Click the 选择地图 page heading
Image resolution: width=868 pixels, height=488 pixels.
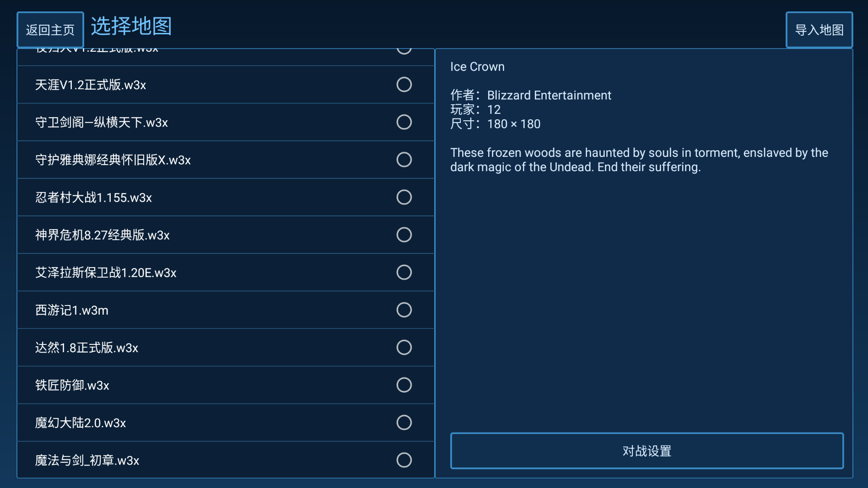131,26
